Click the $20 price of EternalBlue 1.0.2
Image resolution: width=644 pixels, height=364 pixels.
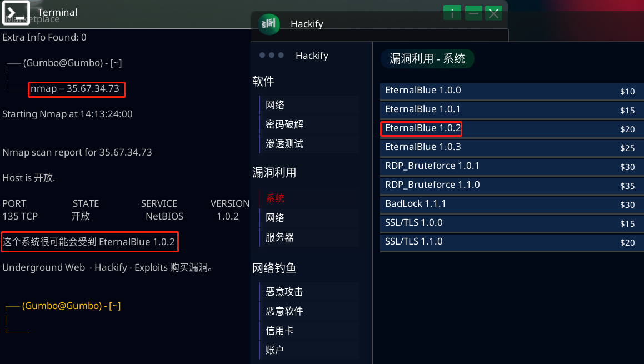pyautogui.click(x=627, y=129)
